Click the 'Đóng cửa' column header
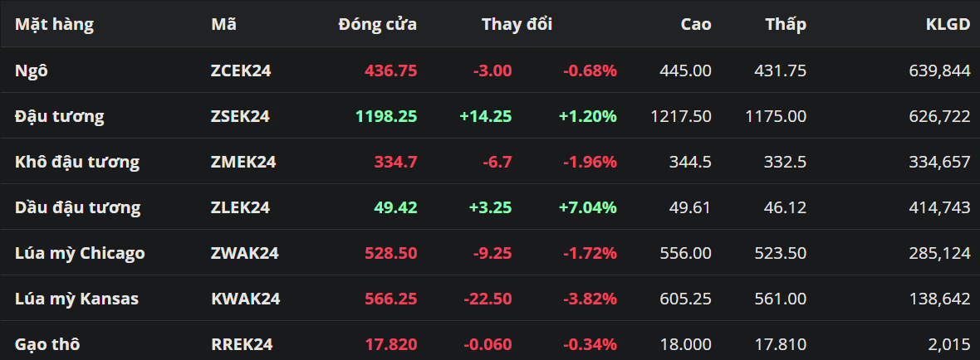The image size is (980, 360). pos(377,24)
